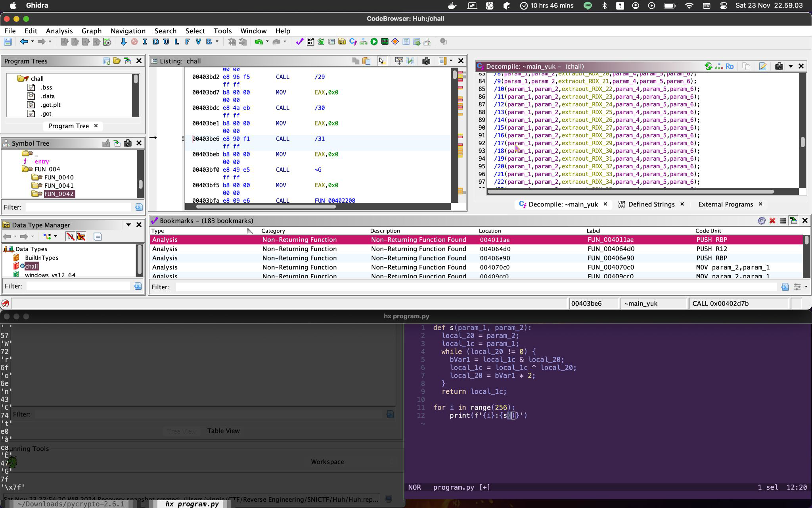Open the Data Type Manager dropdown menu arrow

(x=128, y=225)
